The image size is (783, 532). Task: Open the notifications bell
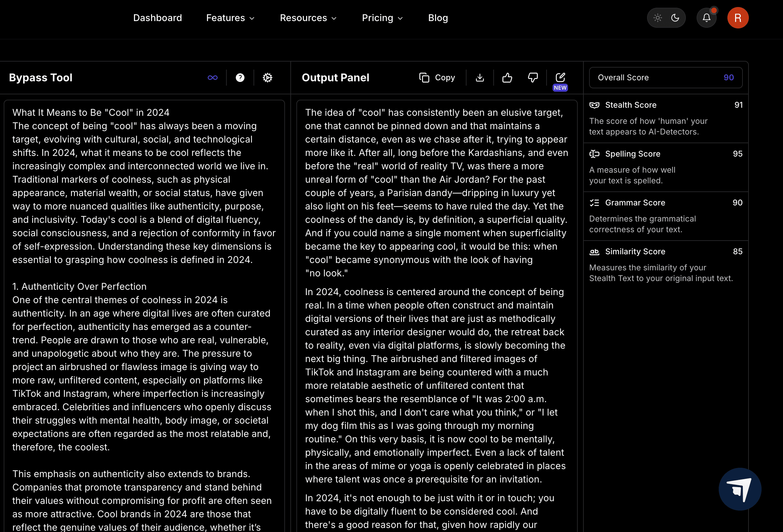(x=707, y=18)
